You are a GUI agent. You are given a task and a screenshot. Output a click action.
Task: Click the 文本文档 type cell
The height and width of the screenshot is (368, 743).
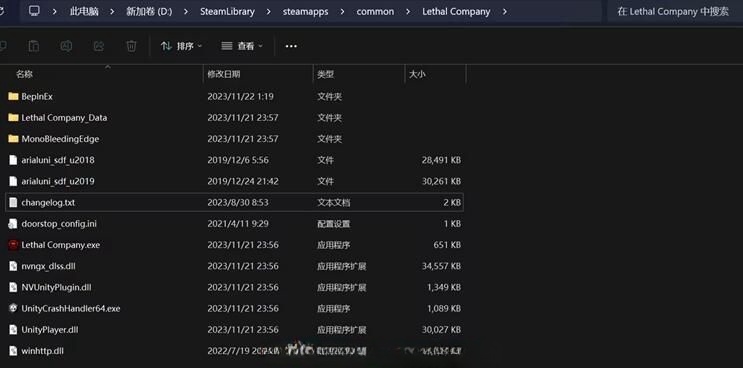[x=334, y=203]
